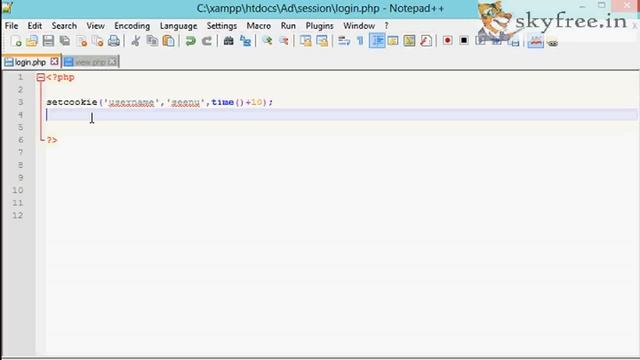Synchronize horizontal scrolling icon
The width and height of the screenshot is (640, 360).
tap(322, 41)
